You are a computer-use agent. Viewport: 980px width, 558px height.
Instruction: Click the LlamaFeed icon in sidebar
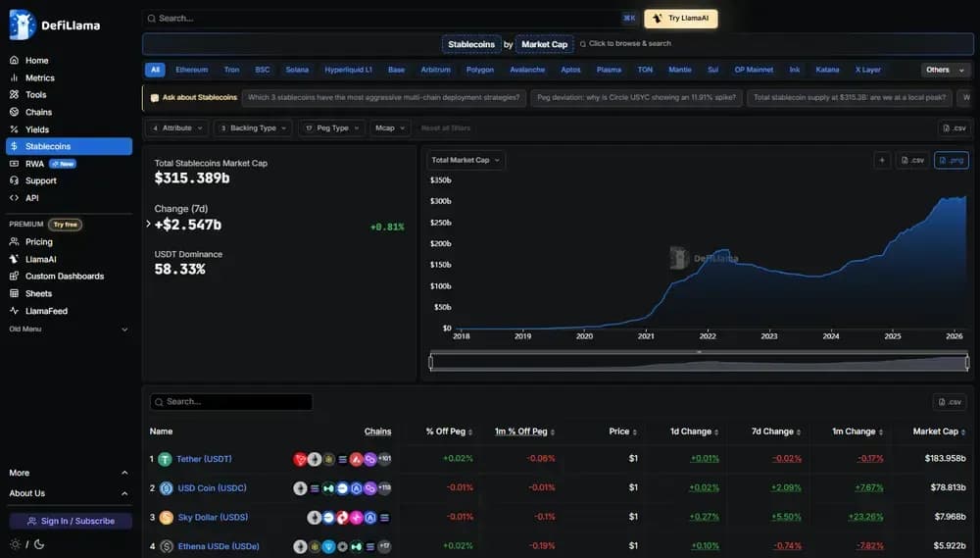point(15,311)
